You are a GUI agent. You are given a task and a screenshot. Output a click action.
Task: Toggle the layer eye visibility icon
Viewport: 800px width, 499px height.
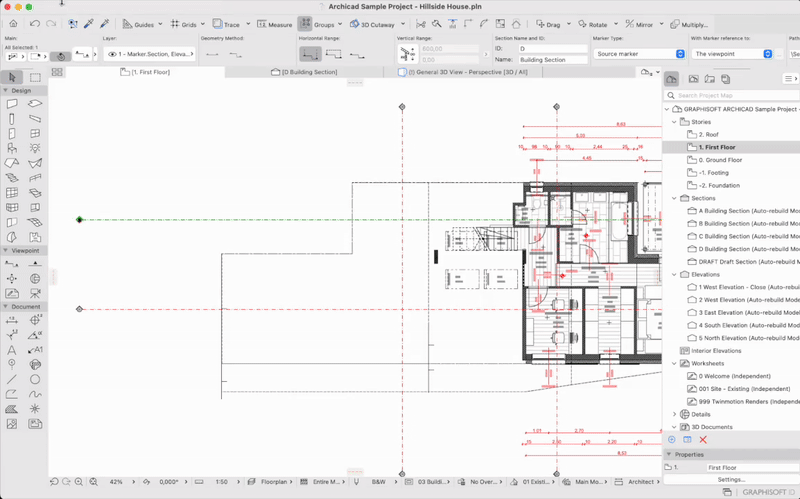(x=112, y=54)
